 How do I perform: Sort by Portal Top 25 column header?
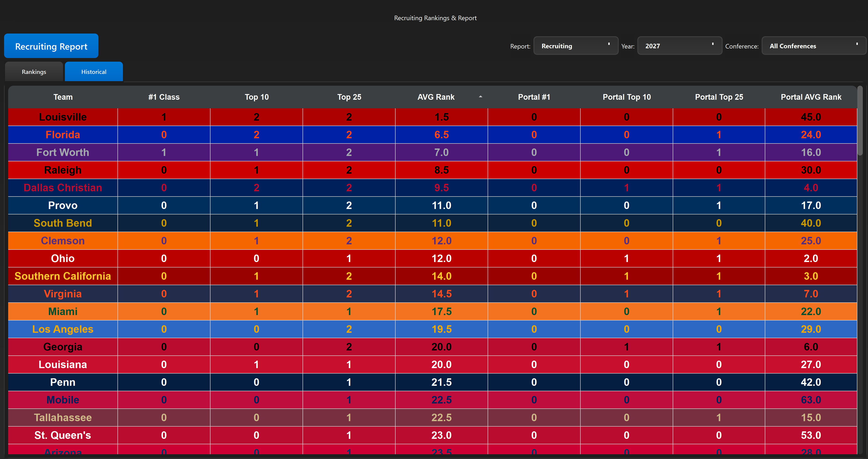719,97
